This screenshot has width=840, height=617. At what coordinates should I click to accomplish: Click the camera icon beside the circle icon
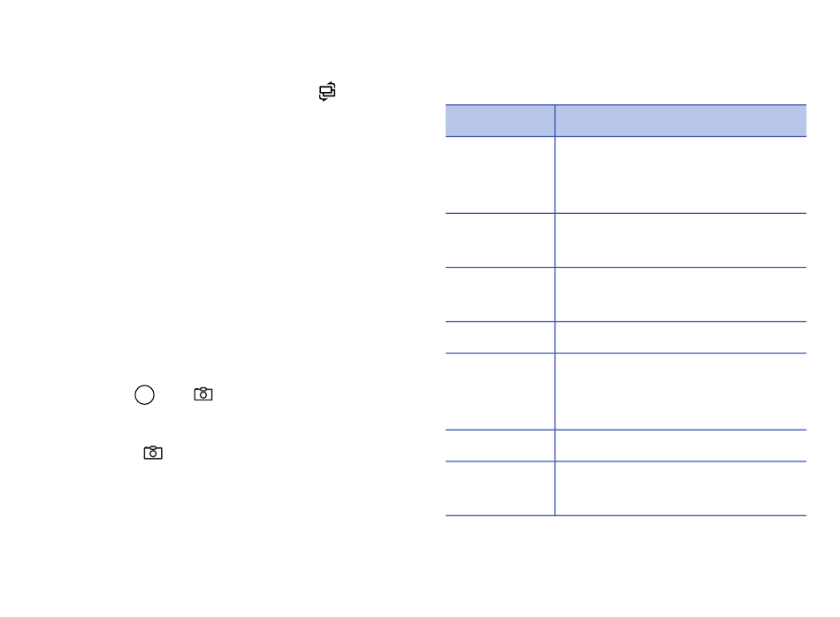coord(203,394)
